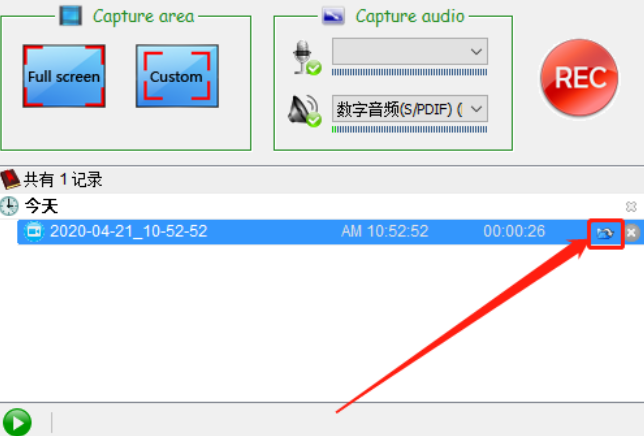
Task: Select Full screen capture area
Action: point(64,76)
